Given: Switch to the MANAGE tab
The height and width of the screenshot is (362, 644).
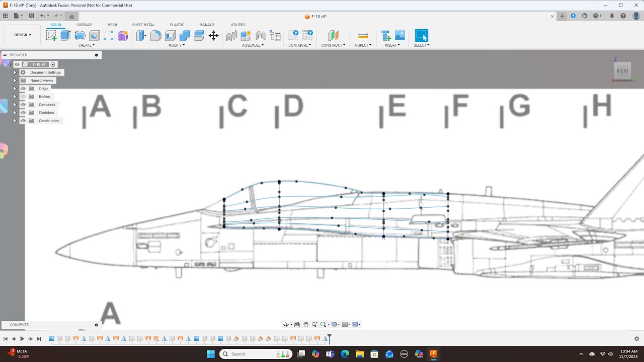Looking at the screenshot, I should coord(207,25).
